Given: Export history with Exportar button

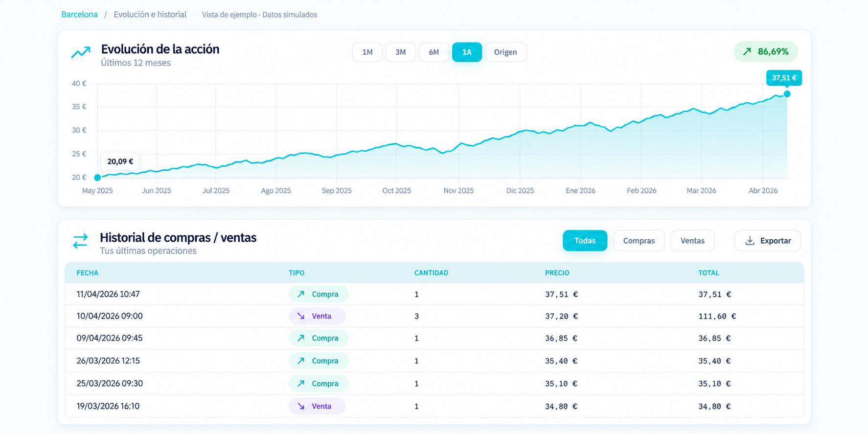Looking at the screenshot, I should pos(768,241).
